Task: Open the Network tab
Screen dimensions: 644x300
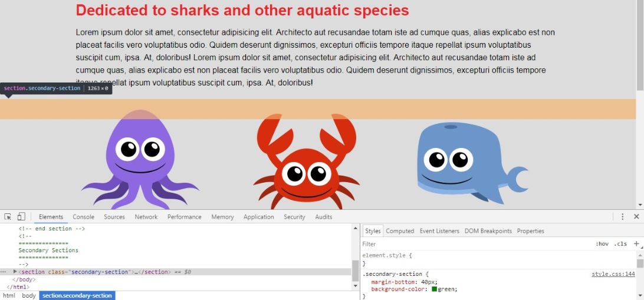Action: 146,217
